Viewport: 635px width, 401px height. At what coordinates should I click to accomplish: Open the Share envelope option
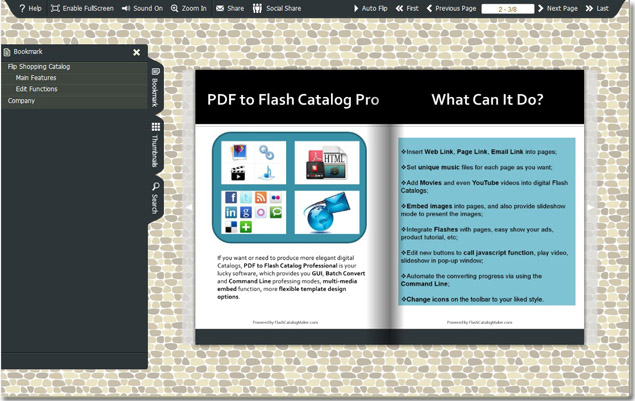230,8
